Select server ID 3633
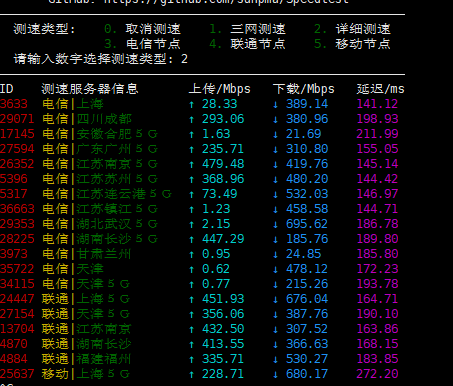 click(x=14, y=104)
